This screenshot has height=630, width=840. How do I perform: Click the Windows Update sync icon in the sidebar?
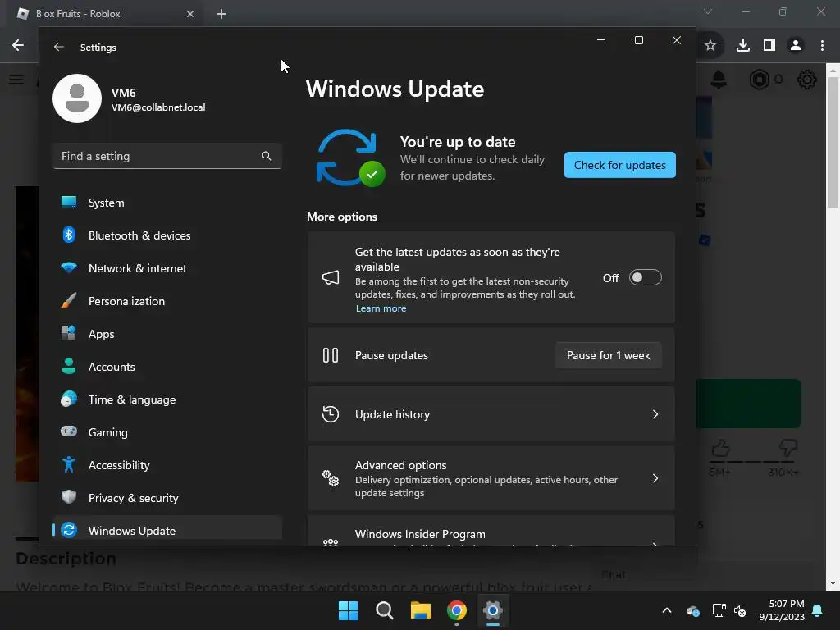tap(69, 530)
